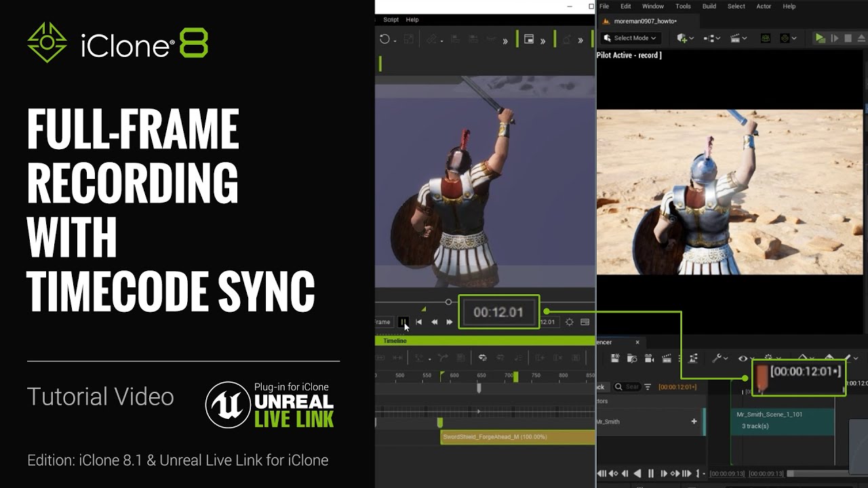868x488 pixels.
Task: Step to previous frame in iClone
Action: pyautogui.click(x=434, y=322)
